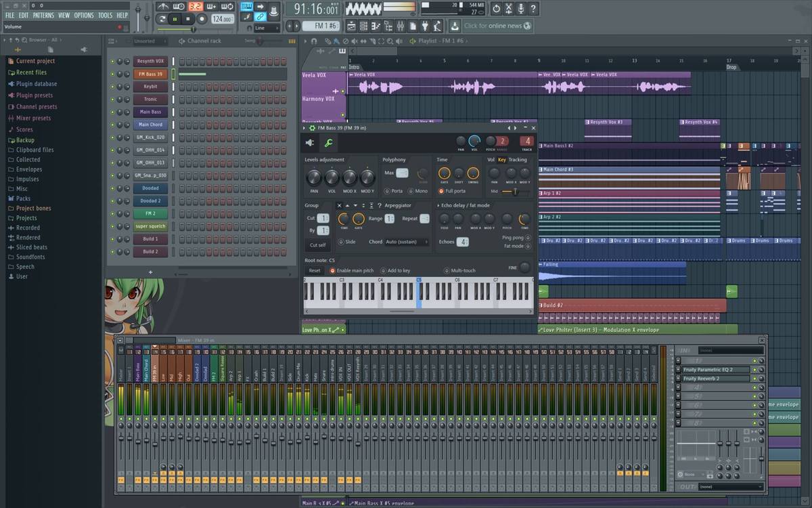Screen dimensions: 812x508
Task: Open the mixer view icon in toolbar
Action: [401, 26]
